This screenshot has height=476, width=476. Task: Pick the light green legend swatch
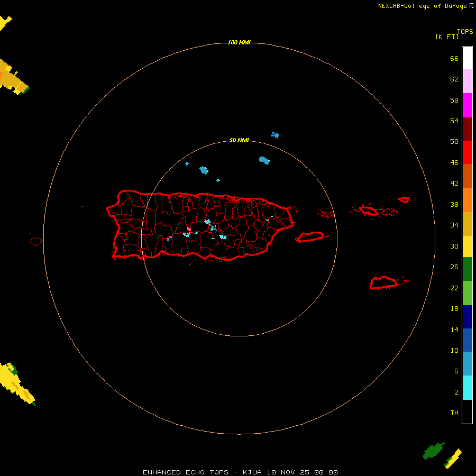pyautogui.click(x=467, y=293)
